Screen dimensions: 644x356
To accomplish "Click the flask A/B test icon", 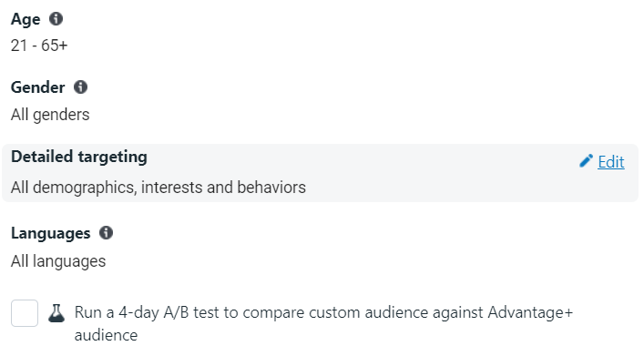I will [56, 313].
